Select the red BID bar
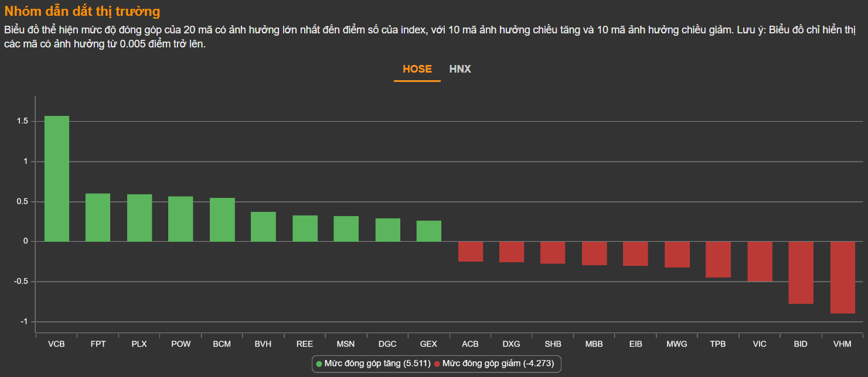 [801, 273]
